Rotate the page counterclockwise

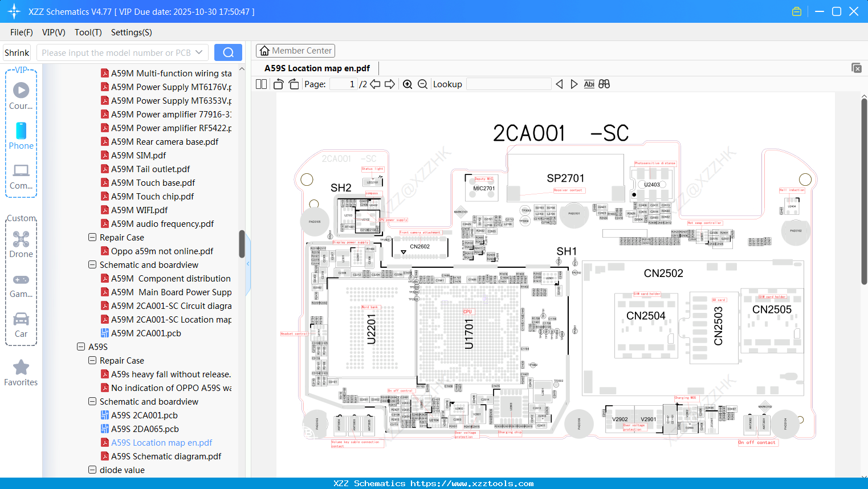pos(278,84)
